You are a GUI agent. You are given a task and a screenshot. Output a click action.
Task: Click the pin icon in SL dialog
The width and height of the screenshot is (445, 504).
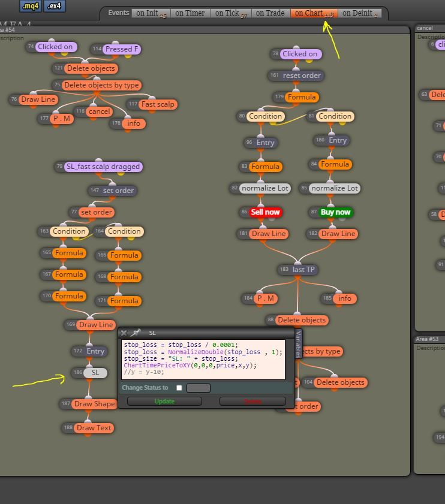coord(136,333)
